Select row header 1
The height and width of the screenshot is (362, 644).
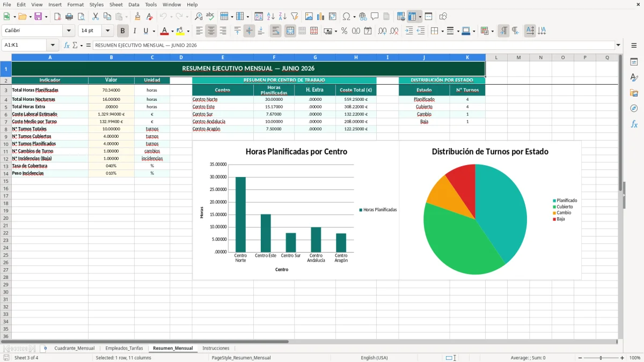click(5, 68)
